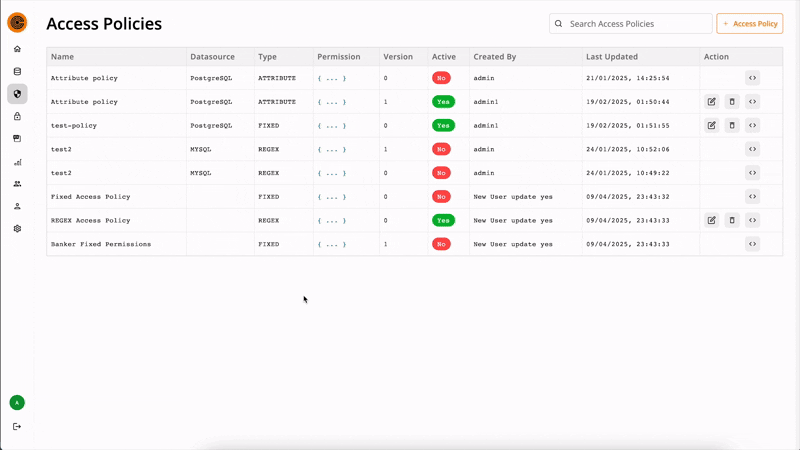Image resolution: width=800 pixels, height=450 pixels.
Task: Expand permission JSON for test2 version 1
Action: pos(332,149)
